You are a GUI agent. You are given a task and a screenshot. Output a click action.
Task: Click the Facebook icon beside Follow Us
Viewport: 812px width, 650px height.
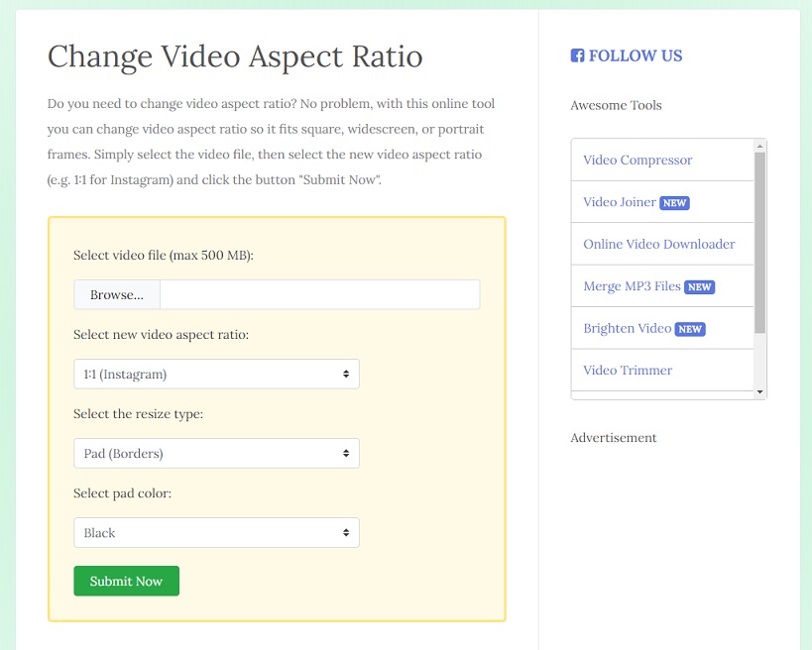coord(577,55)
